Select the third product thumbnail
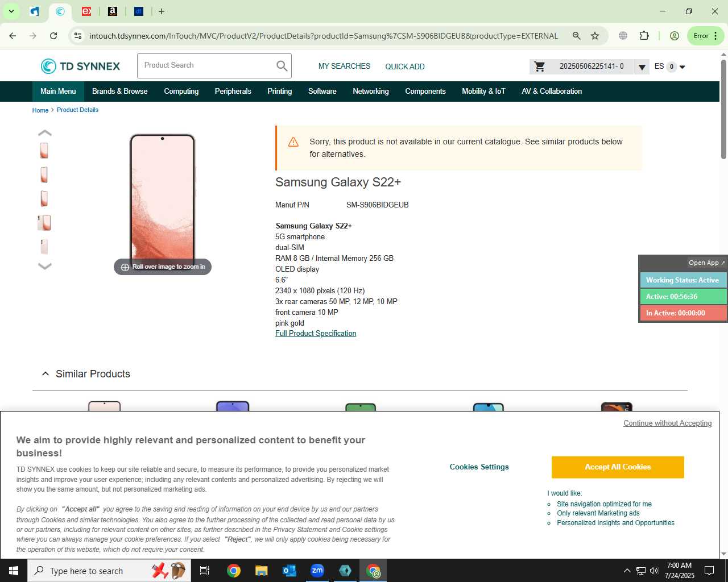Viewport: 728px width, 582px height. [44, 198]
